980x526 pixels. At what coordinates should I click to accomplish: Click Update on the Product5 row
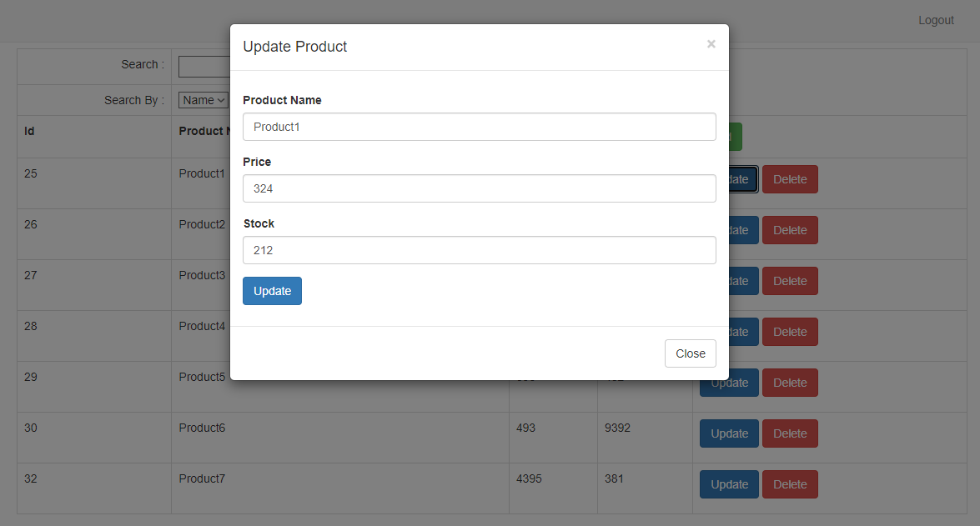coord(728,383)
